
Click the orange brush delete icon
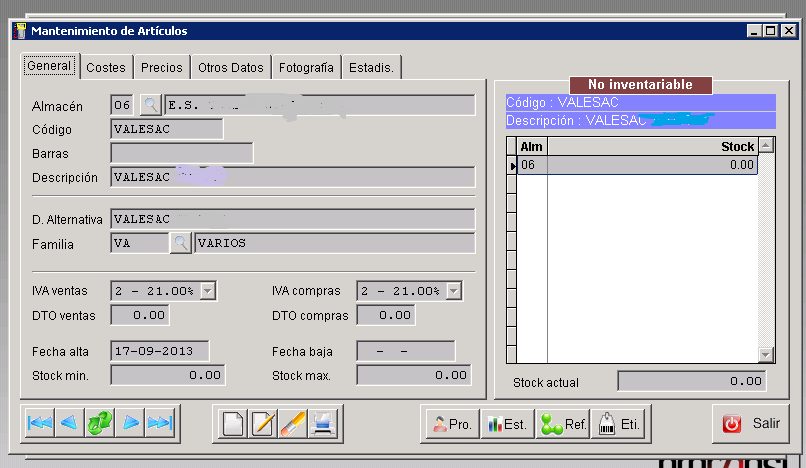point(292,424)
